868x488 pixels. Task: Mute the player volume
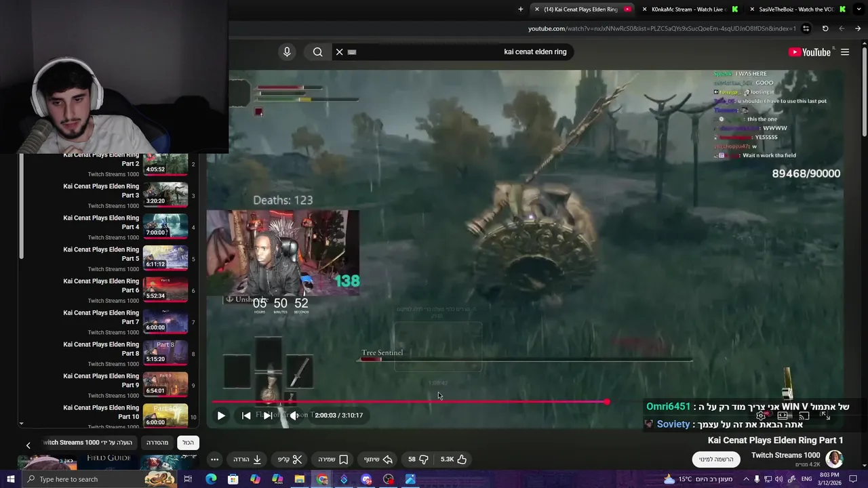coord(294,415)
